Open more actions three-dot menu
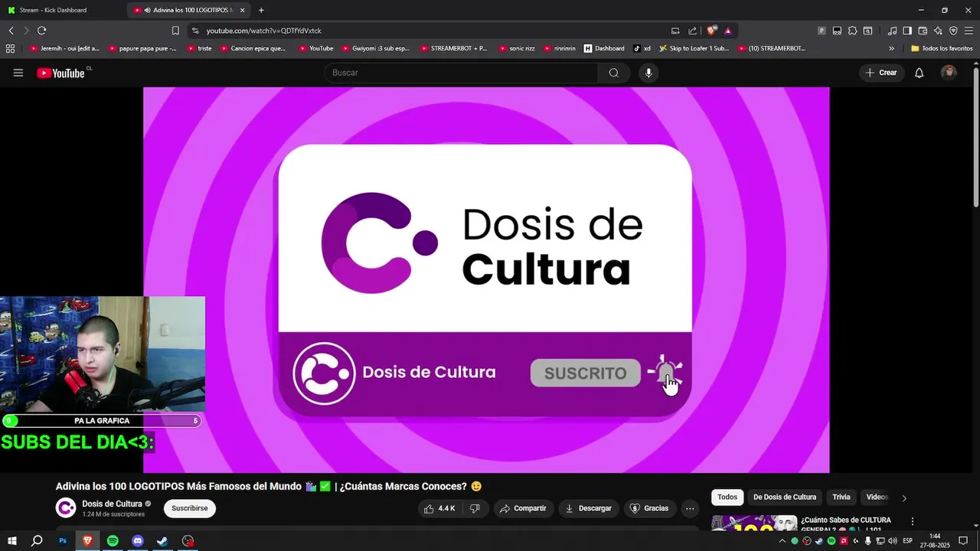 click(x=690, y=508)
